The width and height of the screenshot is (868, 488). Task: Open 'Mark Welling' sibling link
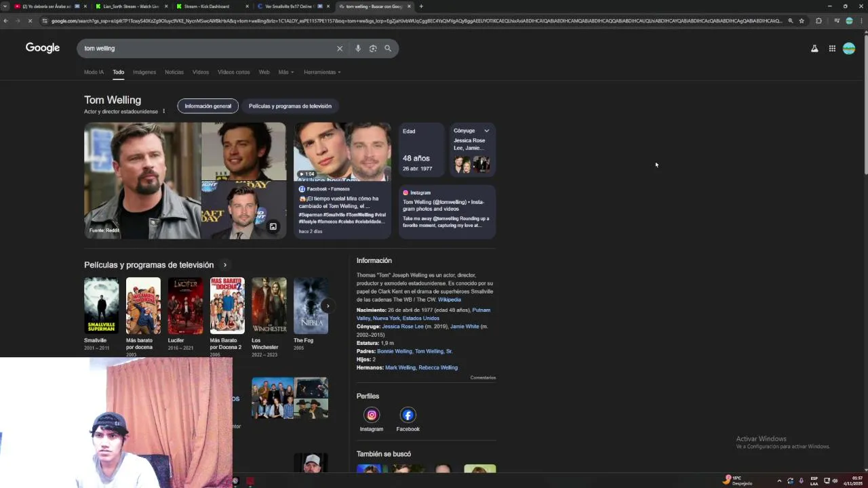tap(400, 367)
